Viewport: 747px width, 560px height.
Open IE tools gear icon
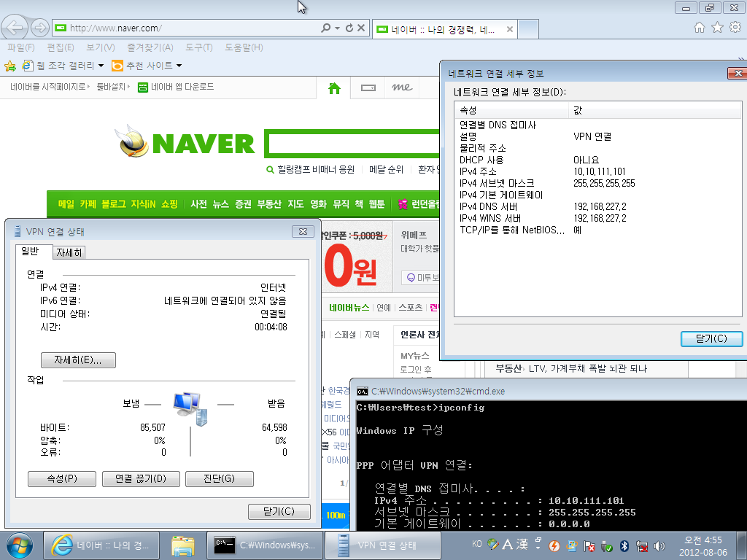tap(735, 28)
